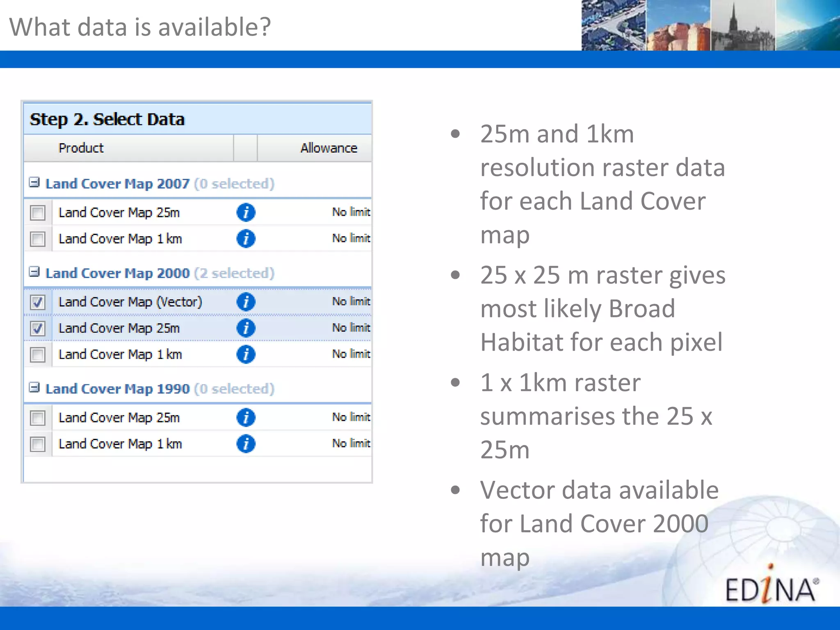840x630 pixels.
Task: Select the Land Cover Map 1990 group title
Action: 117,389
